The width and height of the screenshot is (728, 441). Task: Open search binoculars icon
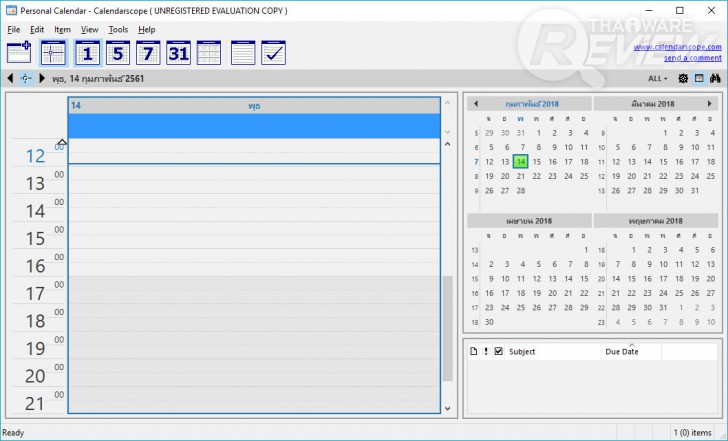[715, 78]
